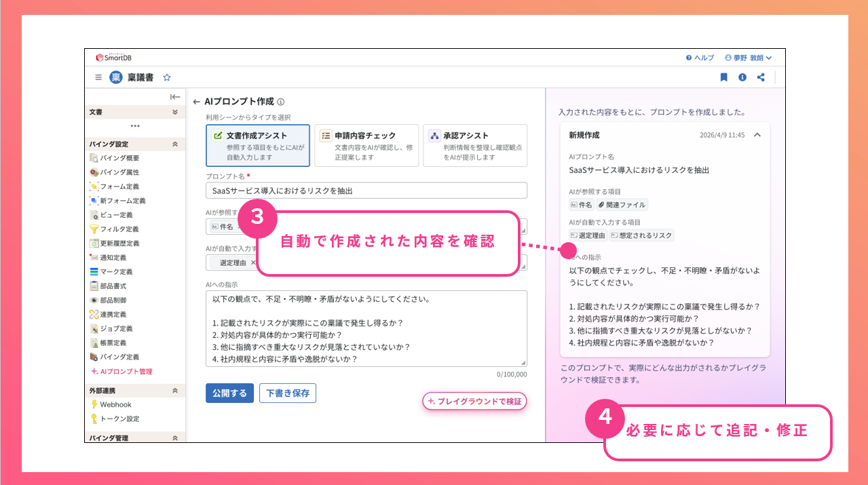868x485 pixels.
Task: Select AIプロンプト管理 in sidebar
Action: point(121,372)
